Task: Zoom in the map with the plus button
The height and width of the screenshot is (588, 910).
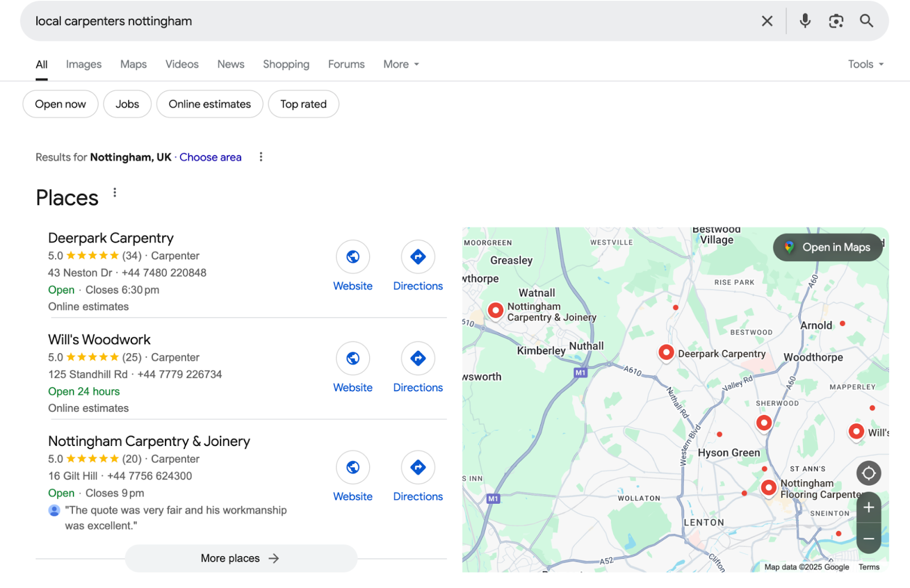Action: click(x=868, y=507)
